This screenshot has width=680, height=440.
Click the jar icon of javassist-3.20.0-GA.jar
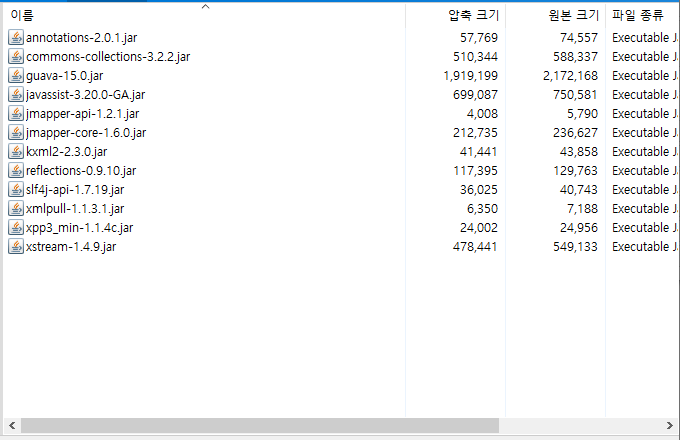point(16,95)
